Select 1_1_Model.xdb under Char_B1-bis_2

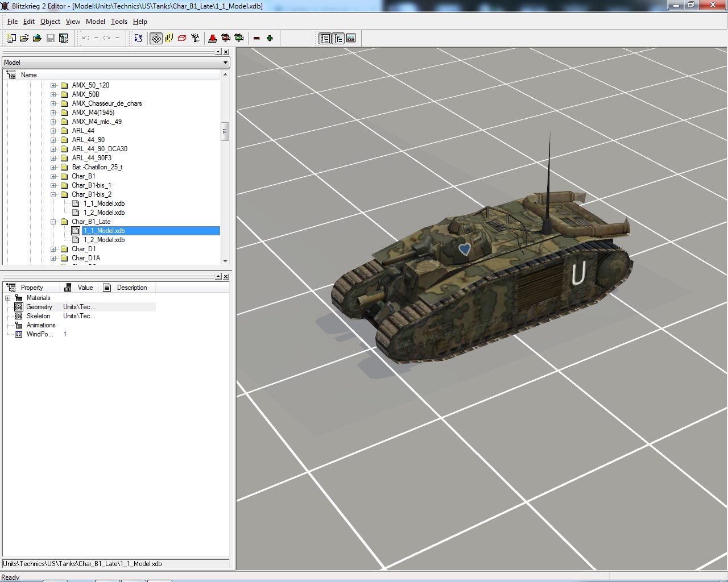(104, 203)
